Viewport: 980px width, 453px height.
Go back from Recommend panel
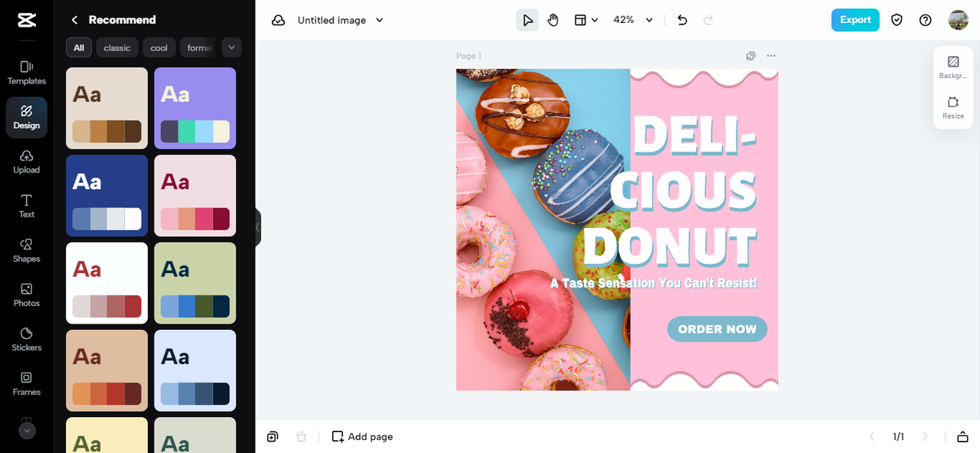74,20
